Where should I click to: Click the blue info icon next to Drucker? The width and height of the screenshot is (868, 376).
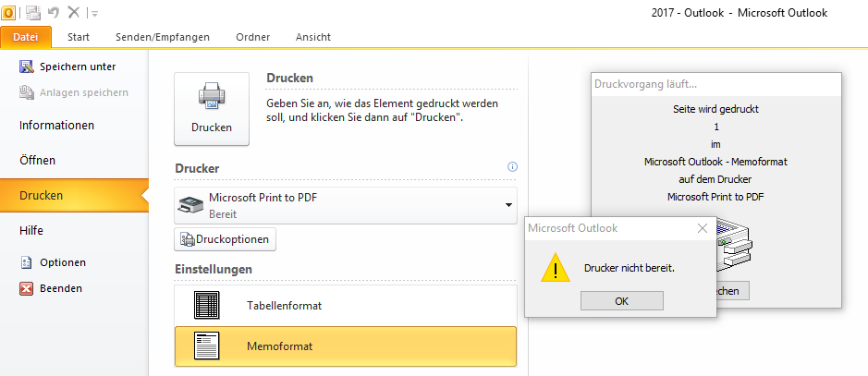[x=512, y=167]
